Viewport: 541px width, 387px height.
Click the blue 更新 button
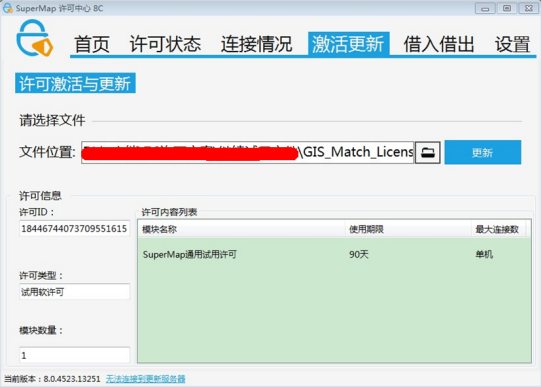483,152
